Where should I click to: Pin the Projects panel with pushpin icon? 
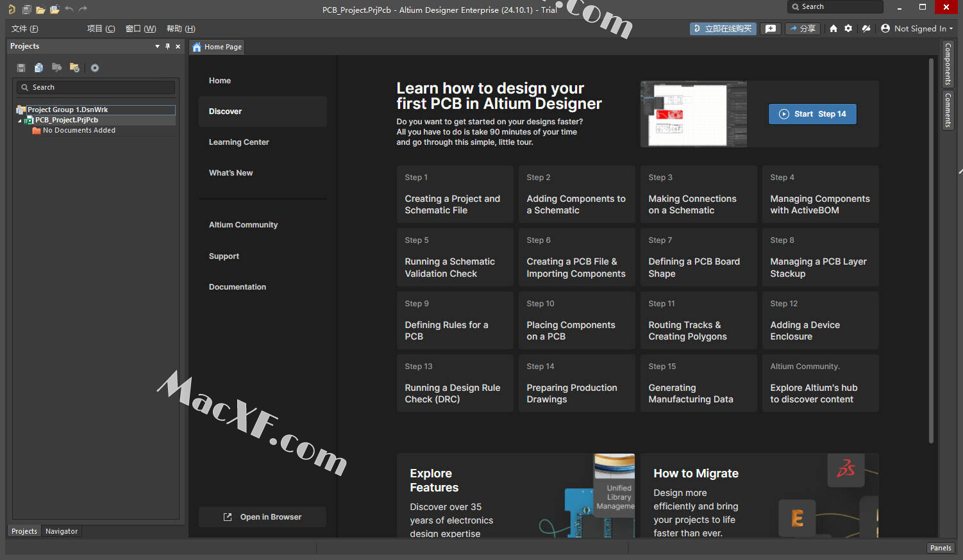tap(167, 46)
